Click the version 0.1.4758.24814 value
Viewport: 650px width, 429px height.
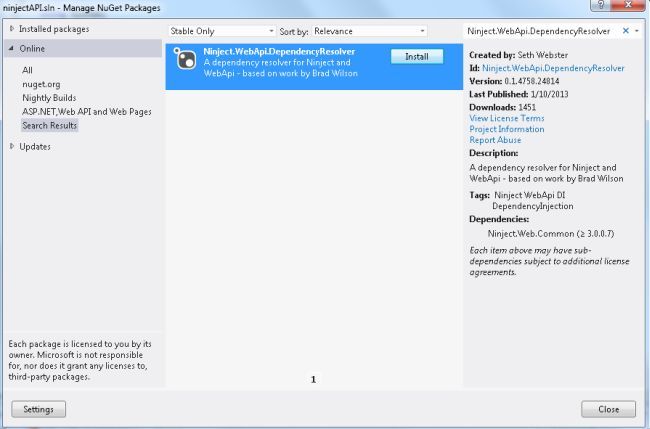[532, 81]
